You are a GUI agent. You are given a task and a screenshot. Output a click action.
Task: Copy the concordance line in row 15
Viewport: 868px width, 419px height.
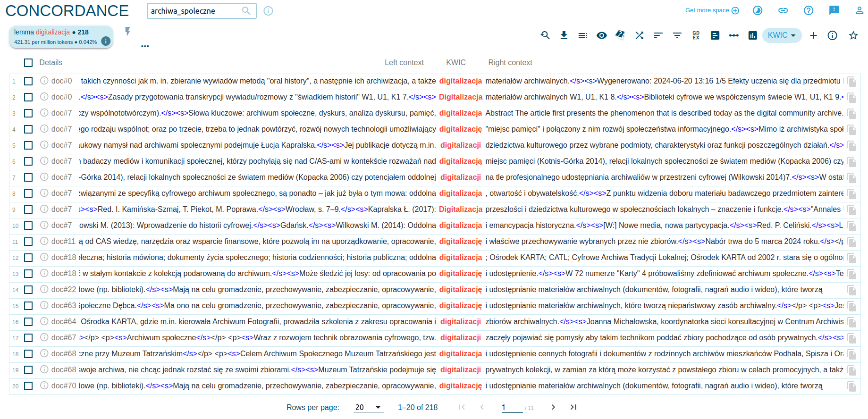click(x=852, y=306)
